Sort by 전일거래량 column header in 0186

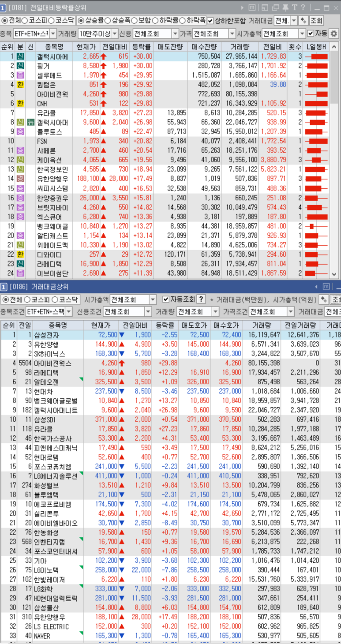[x=300, y=326]
